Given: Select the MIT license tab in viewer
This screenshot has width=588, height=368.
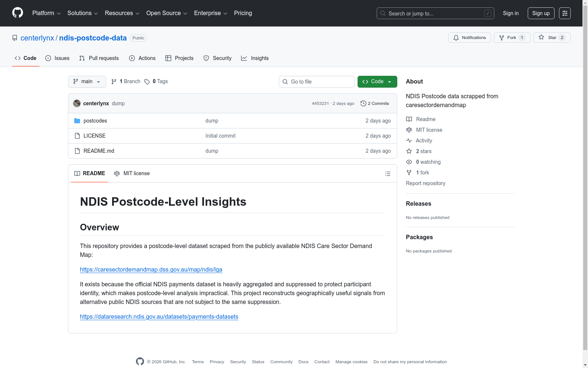Looking at the screenshot, I should point(132,173).
